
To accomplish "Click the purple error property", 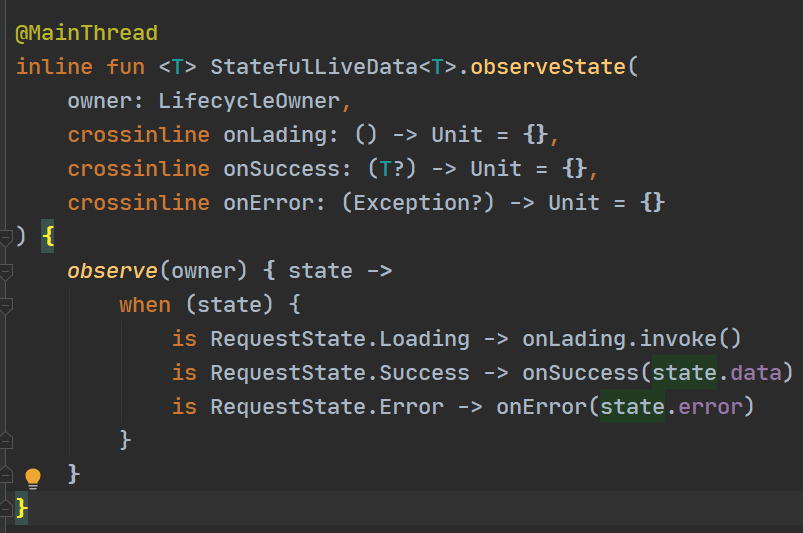I will click(710, 407).
